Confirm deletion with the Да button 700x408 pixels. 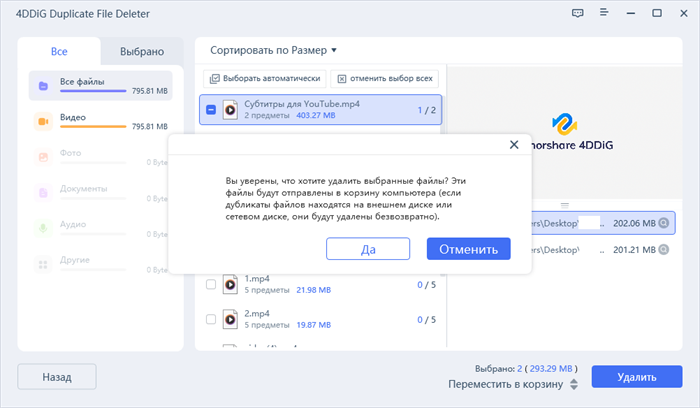tap(368, 249)
